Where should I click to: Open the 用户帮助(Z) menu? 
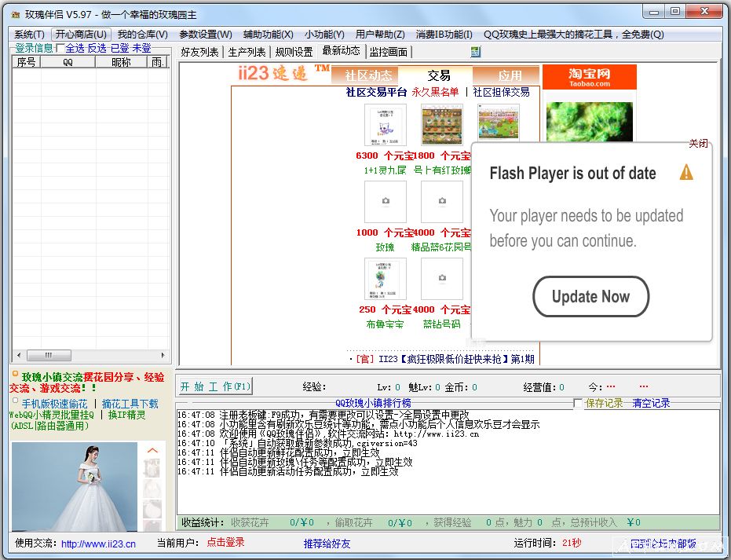(380, 35)
